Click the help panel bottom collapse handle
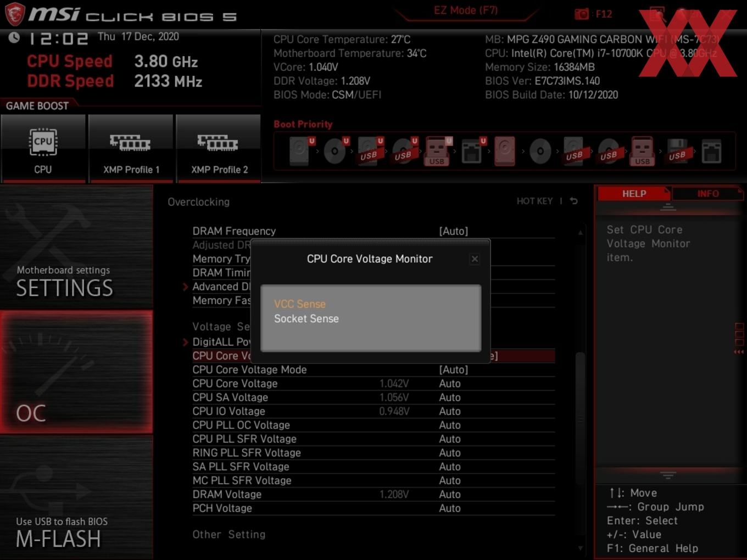 click(668, 474)
